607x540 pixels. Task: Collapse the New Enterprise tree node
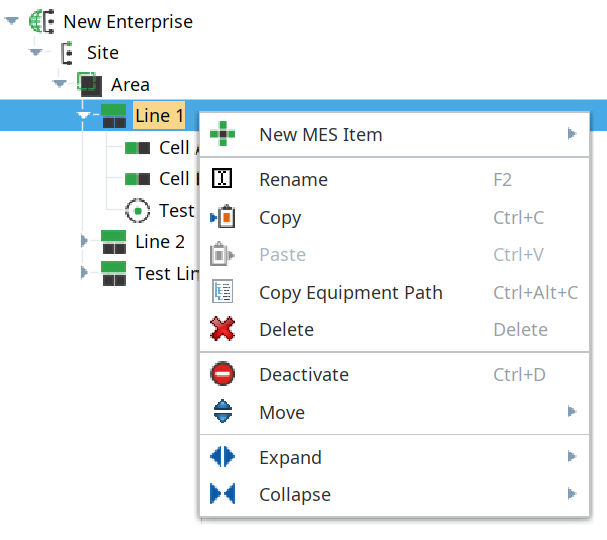point(12,21)
